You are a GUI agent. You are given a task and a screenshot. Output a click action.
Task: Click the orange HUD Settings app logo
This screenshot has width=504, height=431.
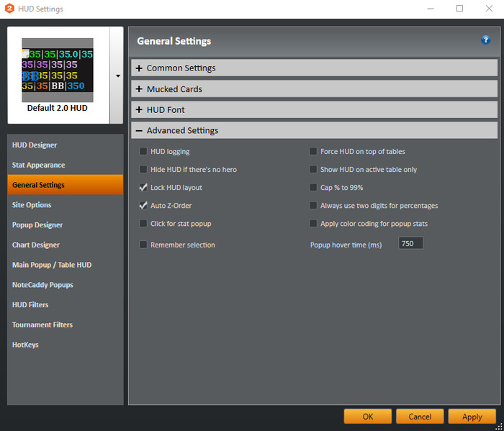tap(9, 9)
